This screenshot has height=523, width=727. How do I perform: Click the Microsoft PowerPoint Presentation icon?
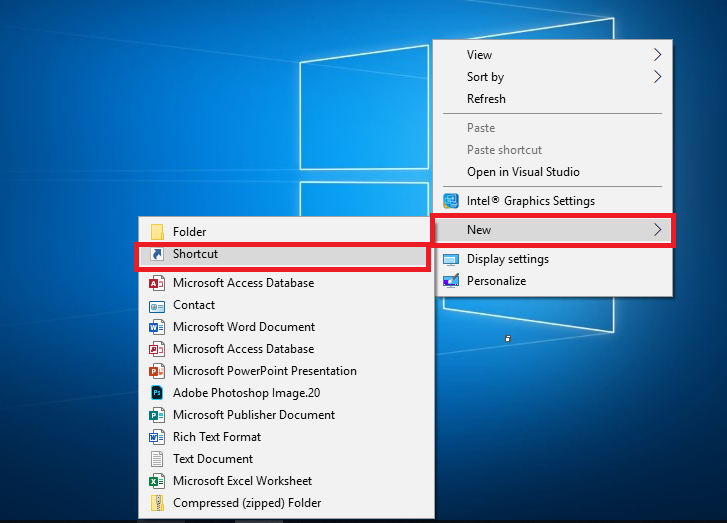pyautogui.click(x=157, y=371)
